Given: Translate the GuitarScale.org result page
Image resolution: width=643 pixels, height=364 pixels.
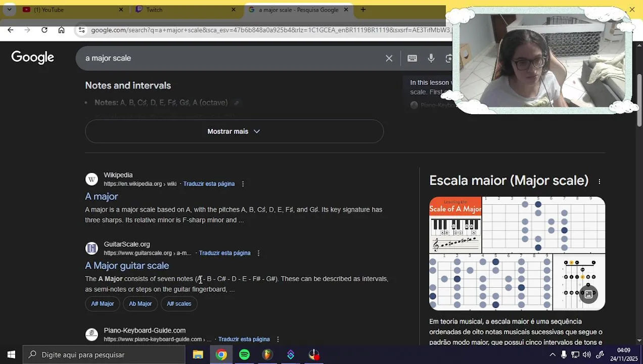Looking at the screenshot, I should click(x=224, y=253).
